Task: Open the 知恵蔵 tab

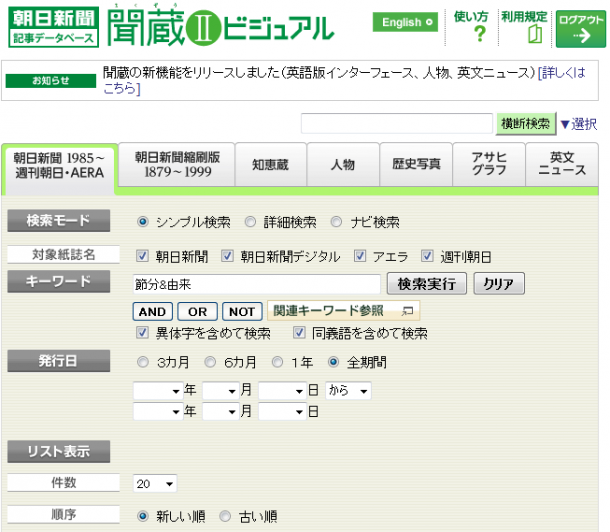Action: (x=270, y=164)
